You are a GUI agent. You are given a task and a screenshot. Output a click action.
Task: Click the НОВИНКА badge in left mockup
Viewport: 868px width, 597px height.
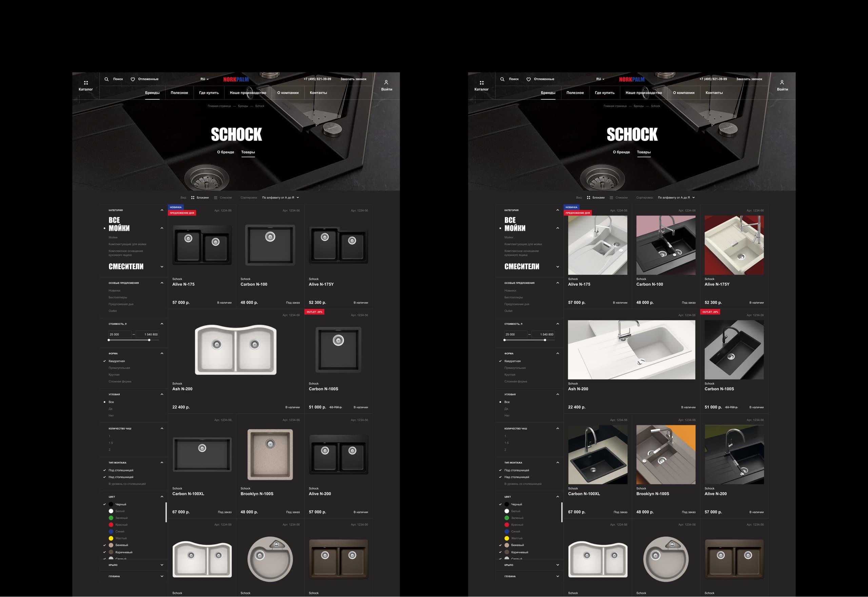[176, 207]
